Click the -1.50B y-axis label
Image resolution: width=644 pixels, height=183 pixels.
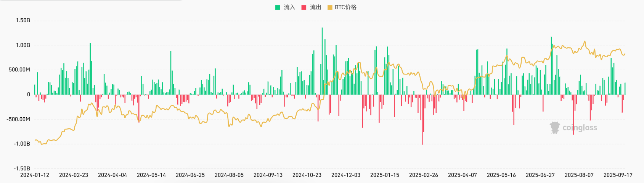(x=22, y=168)
